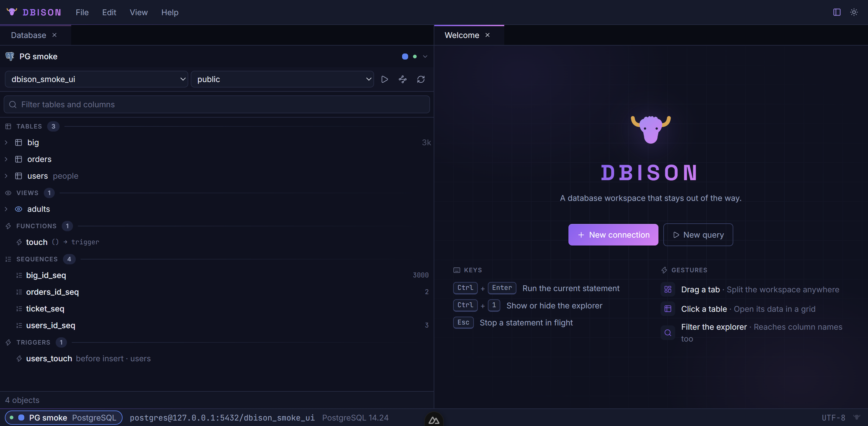This screenshot has width=868, height=426.
Task: Open the orders table
Action: click(x=217, y=159)
